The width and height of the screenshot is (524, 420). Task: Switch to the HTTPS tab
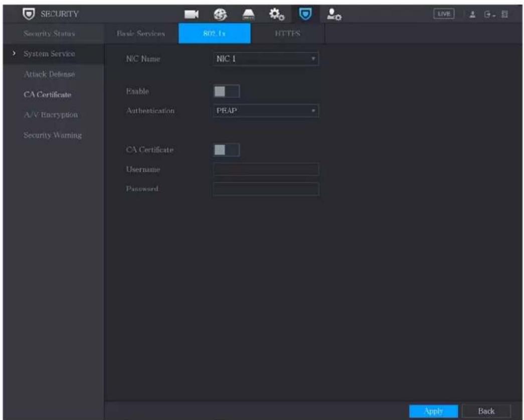pyautogui.click(x=287, y=34)
